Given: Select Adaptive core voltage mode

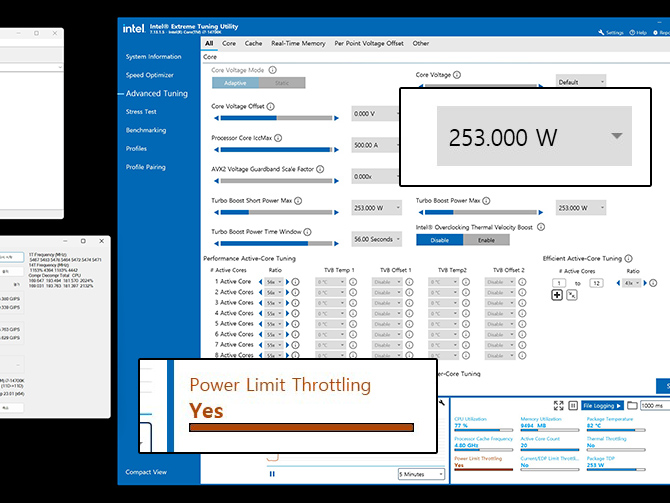Looking at the screenshot, I should [x=235, y=83].
